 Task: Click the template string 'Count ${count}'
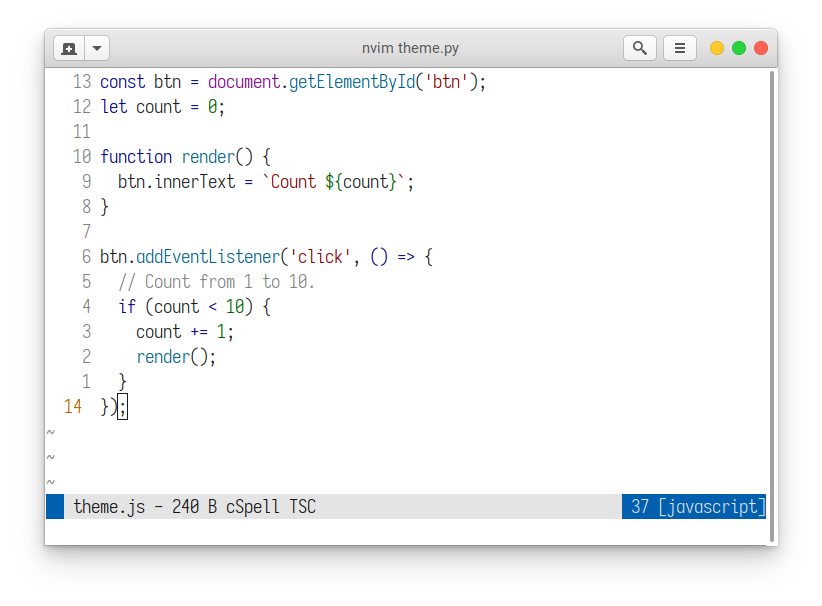coord(333,182)
